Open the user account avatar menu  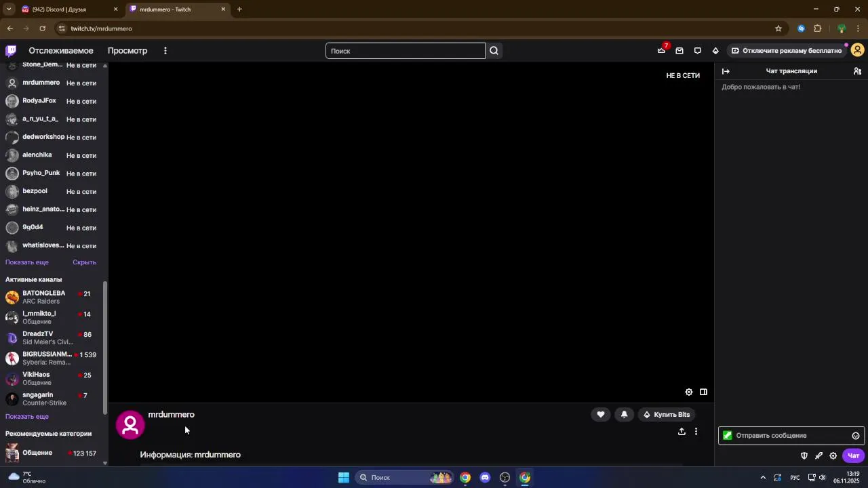pos(857,51)
